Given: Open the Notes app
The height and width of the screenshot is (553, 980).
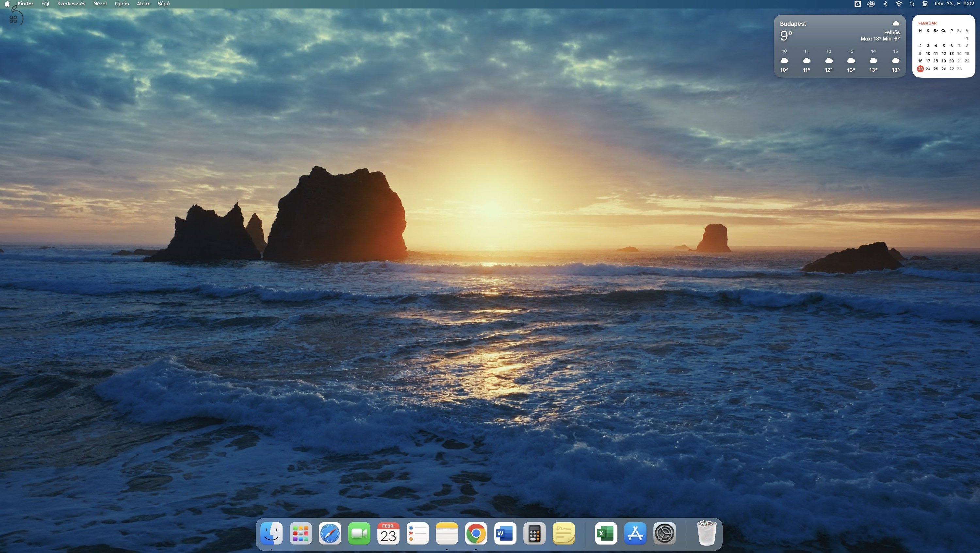Looking at the screenshot, I should [x=447, y=534].
